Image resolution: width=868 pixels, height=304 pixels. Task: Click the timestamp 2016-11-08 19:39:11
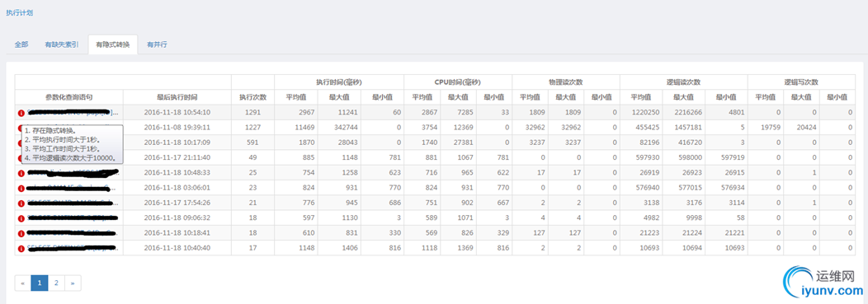pos(177,128)
